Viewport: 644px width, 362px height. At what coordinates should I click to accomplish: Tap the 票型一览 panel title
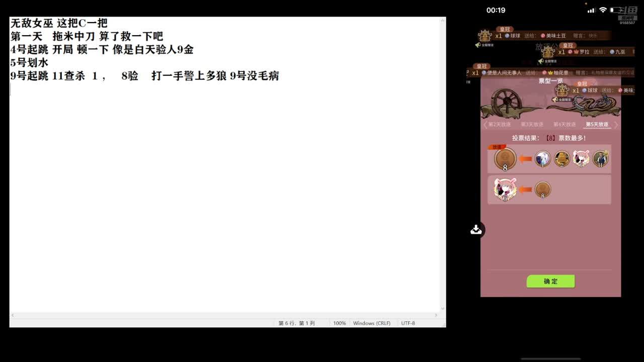pos(550,80)
